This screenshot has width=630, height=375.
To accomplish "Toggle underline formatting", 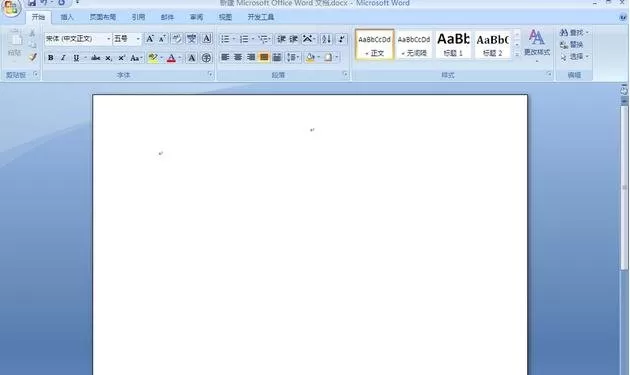I will pyautogui.click(x=76, y=58).
